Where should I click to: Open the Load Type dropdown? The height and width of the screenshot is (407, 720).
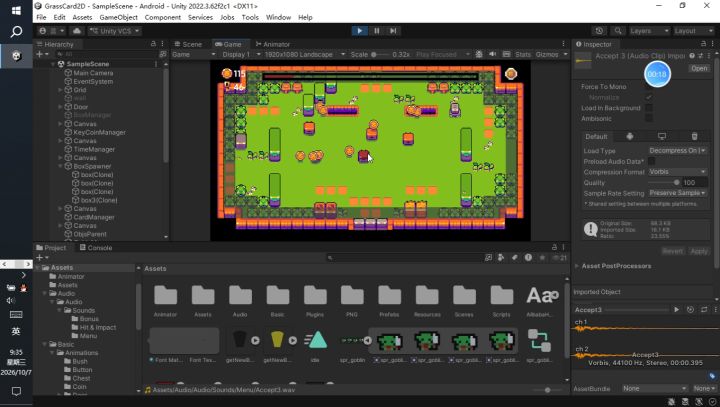click(677, 150)
